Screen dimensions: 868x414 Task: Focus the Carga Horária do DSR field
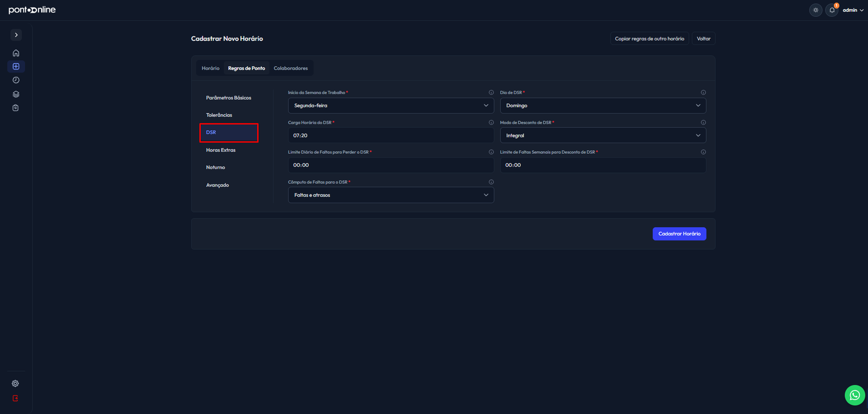391,135
